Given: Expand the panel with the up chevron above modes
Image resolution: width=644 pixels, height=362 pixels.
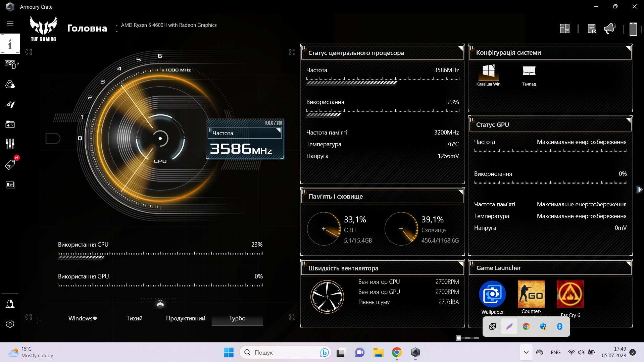Looking at the screenshot, I should click(x=160, y=304).
